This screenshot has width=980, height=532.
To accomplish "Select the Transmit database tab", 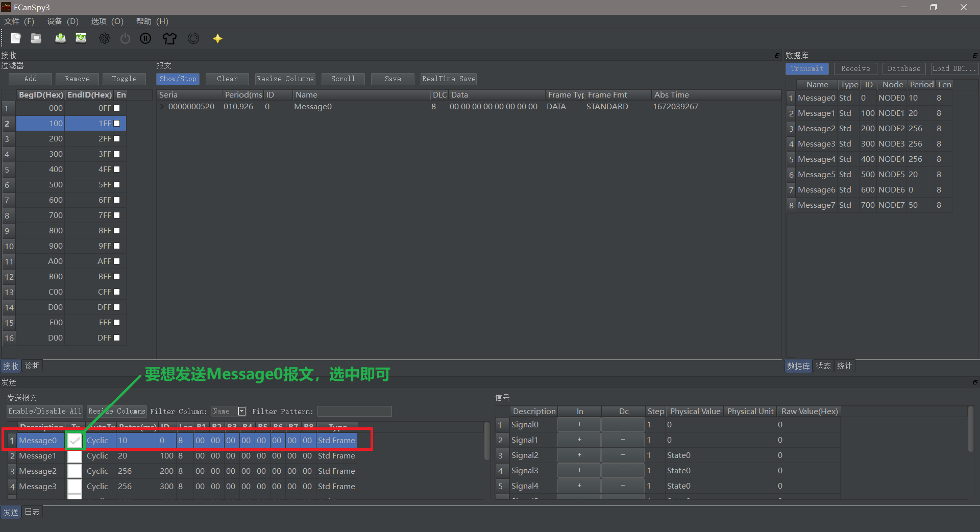I will click(807, 68).
